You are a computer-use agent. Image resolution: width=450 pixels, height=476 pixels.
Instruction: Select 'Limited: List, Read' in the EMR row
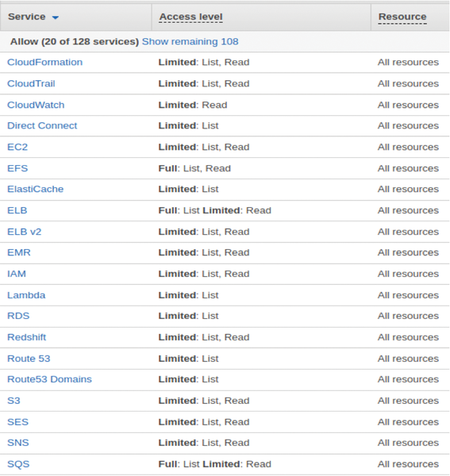[204, 252]
